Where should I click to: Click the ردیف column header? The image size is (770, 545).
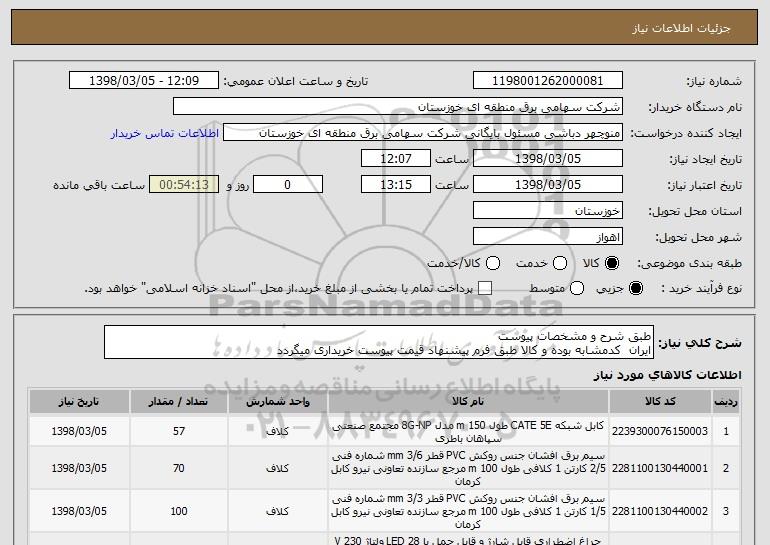726,402
